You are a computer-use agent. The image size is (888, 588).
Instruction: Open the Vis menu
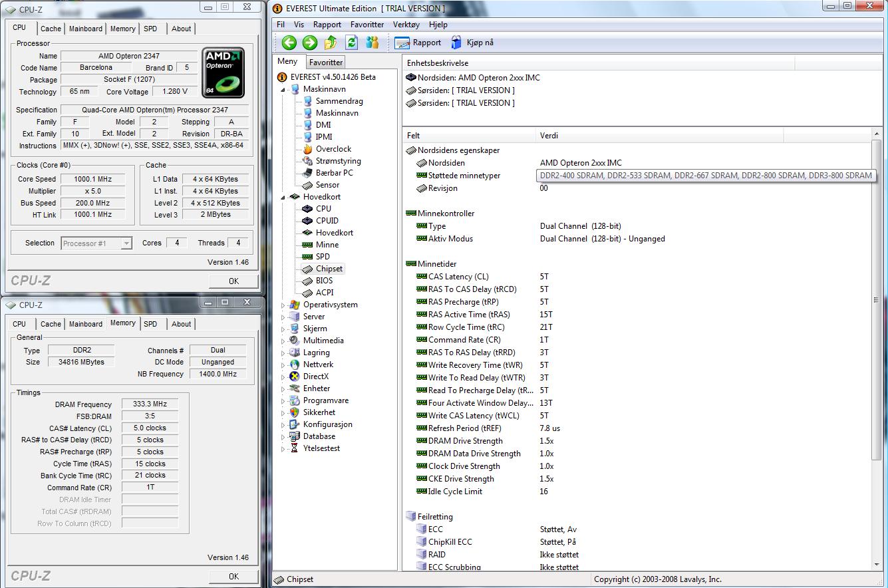pyautogui.click(x=299, y=25)
